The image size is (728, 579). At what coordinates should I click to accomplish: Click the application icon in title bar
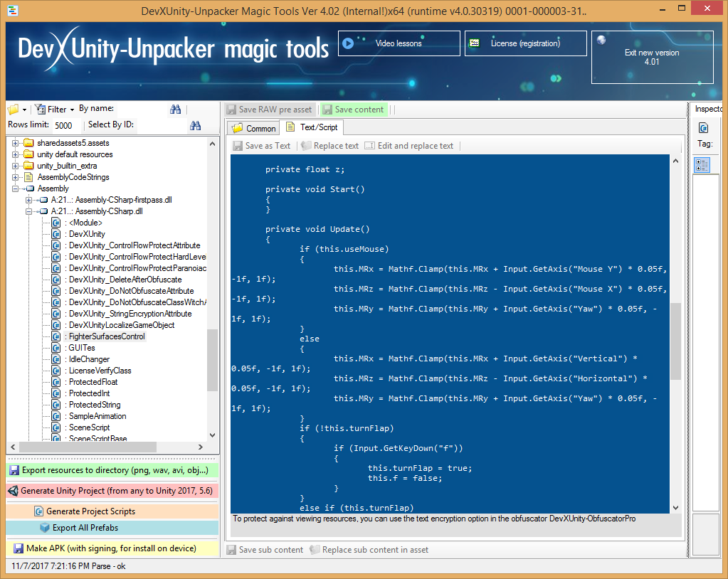point(13,10)
